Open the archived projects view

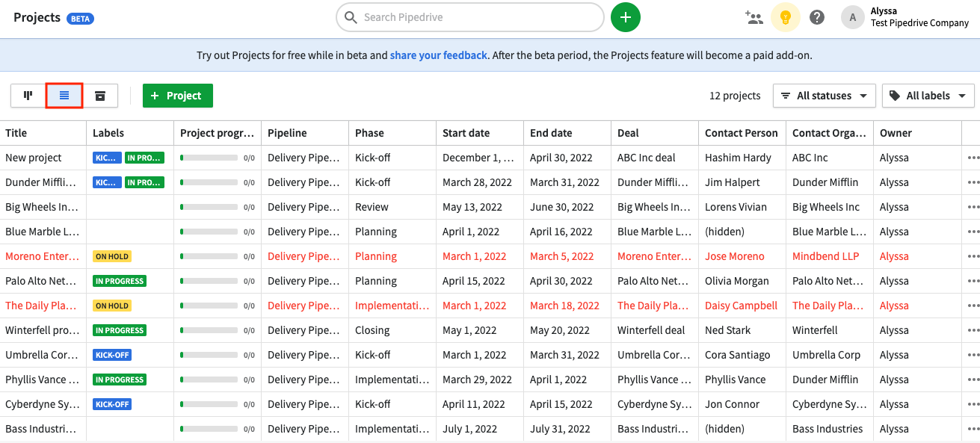(99, 96)
